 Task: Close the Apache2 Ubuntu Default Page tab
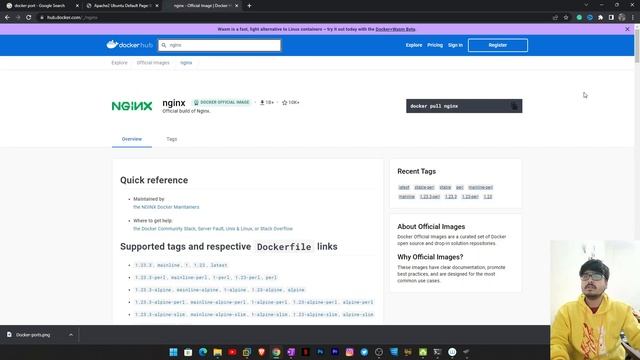(157, 6)
